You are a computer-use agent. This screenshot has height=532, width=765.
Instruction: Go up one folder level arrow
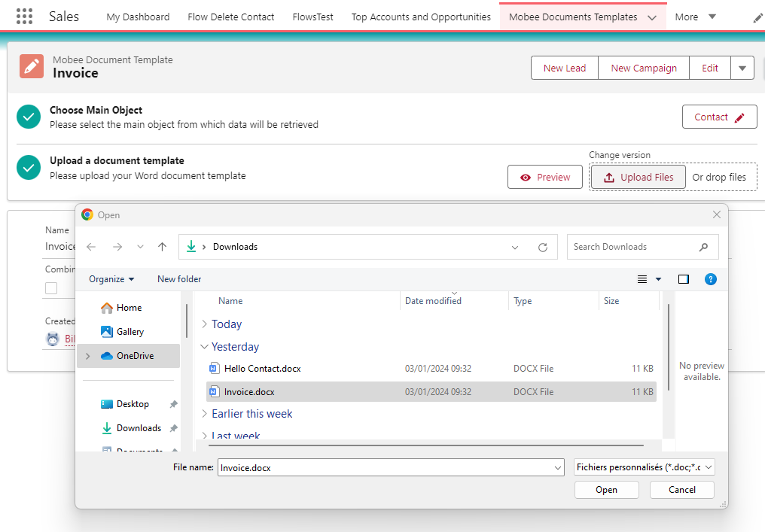coord(162,247)
